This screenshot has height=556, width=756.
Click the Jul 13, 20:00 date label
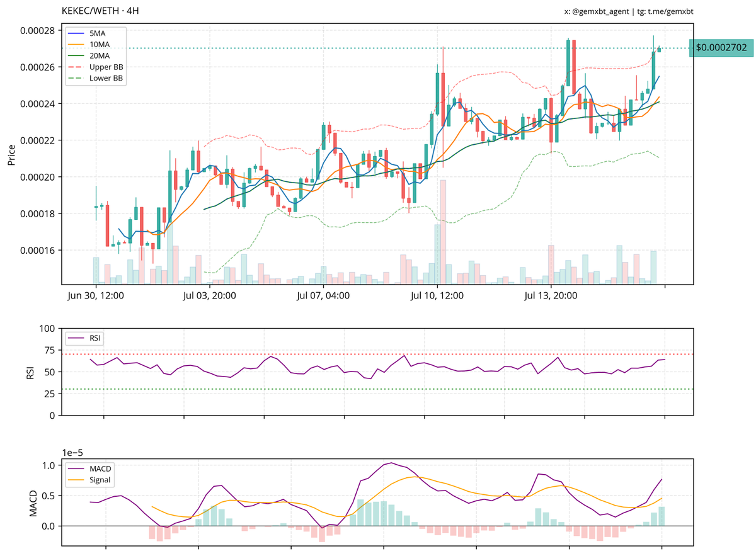point(550,295)
